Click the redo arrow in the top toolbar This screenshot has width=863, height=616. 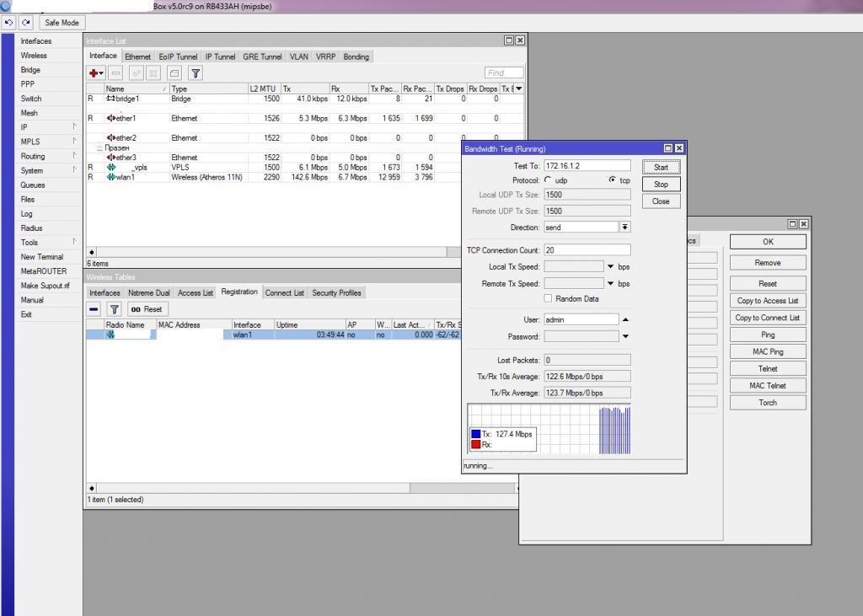[26, 23]
